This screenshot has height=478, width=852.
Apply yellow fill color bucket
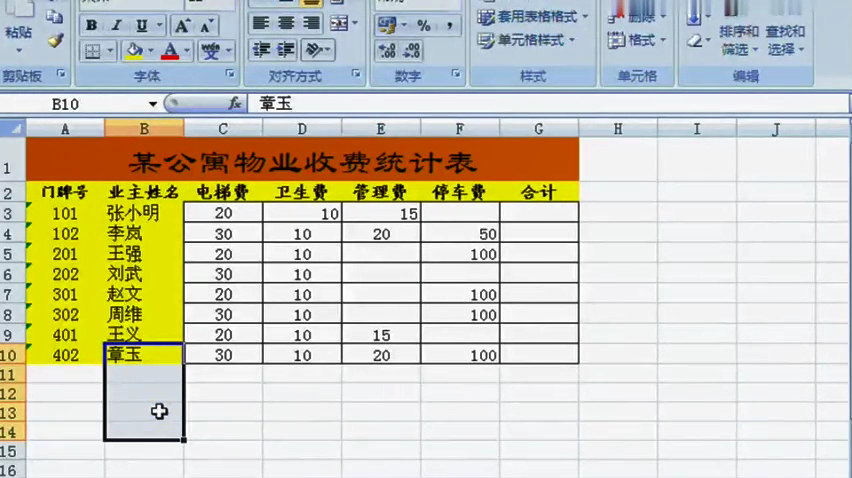tap(134, 51)
